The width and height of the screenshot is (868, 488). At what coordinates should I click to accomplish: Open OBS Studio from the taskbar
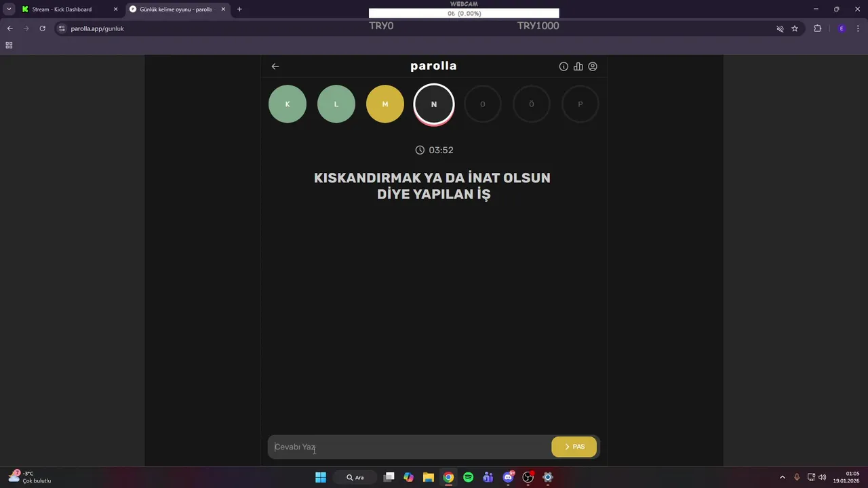pyautogui.click(x=528, y=477)
